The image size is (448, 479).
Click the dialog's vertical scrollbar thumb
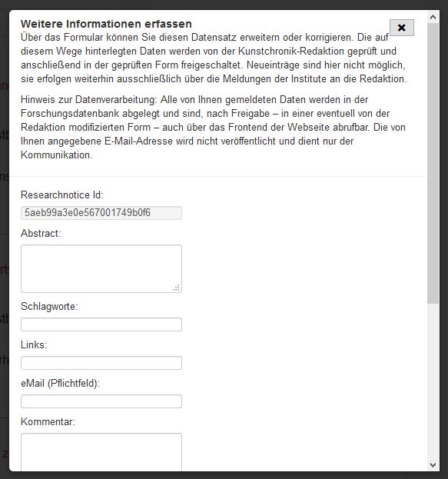point(433,163)
